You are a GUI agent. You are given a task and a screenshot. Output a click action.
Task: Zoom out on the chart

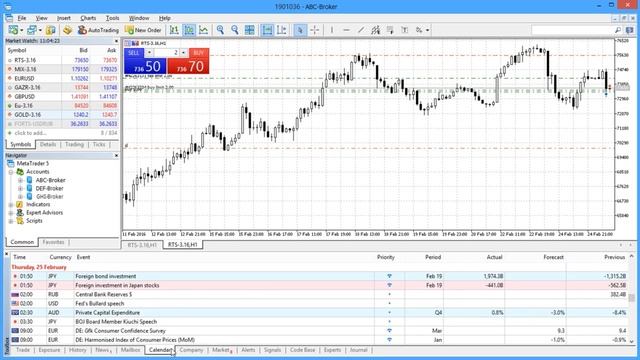tap(235, 30)
